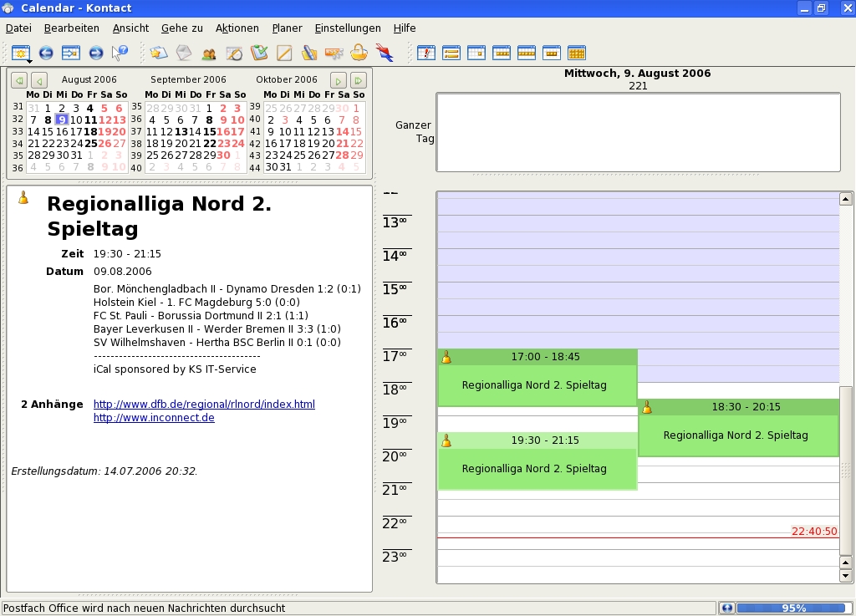The height and width of the screenshot is (616, 856).
Task: Jump to today using the toolbar icon
Action: click(71, 53)
